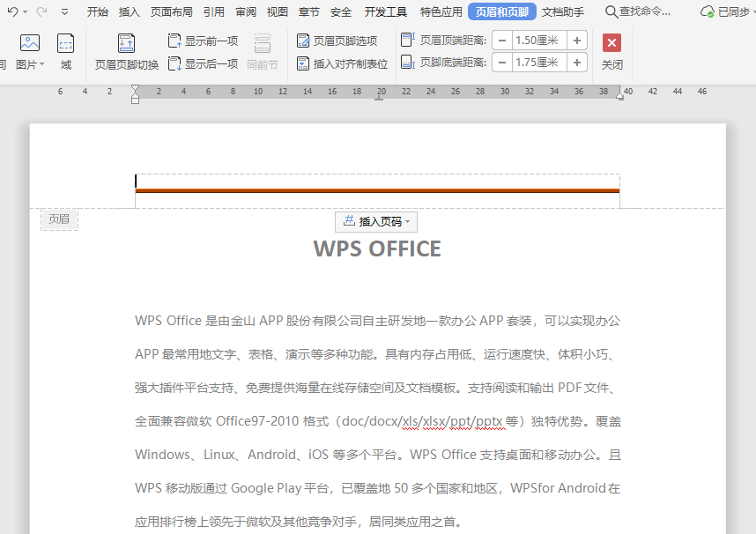The height and width of the screenshot is (534, 756).
Task: Open 页眉页脚选项 settings
Action: click(337, 41)
